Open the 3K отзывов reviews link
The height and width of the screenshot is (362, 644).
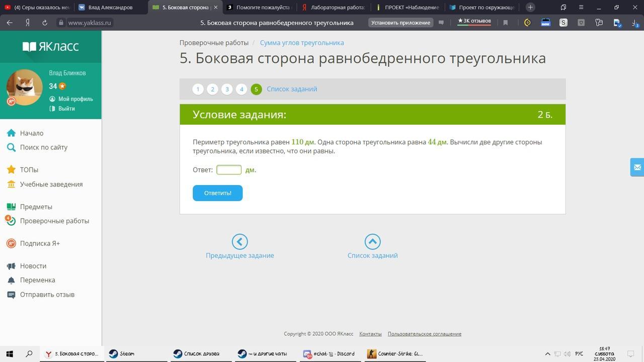click(x=474, y=21)
